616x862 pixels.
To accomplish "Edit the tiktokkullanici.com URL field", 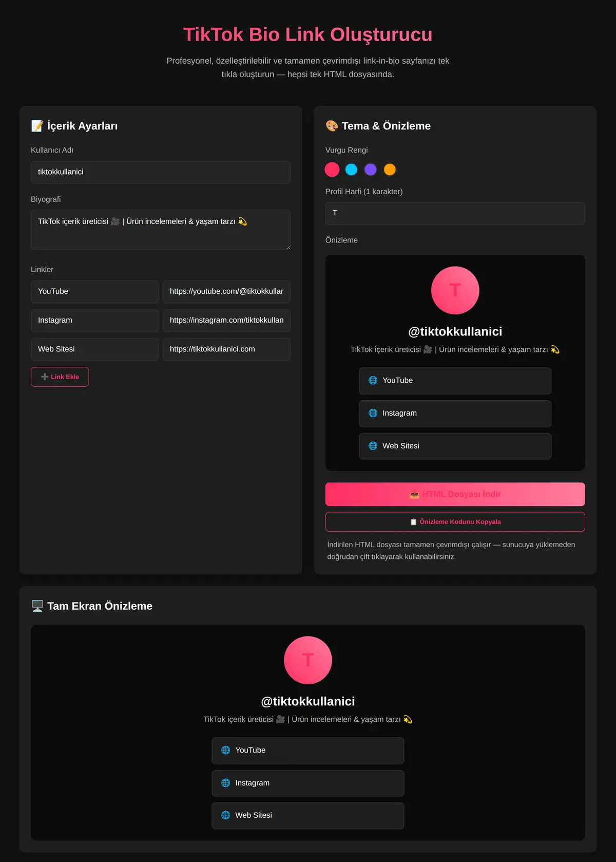I will click(x=226, y=349).
